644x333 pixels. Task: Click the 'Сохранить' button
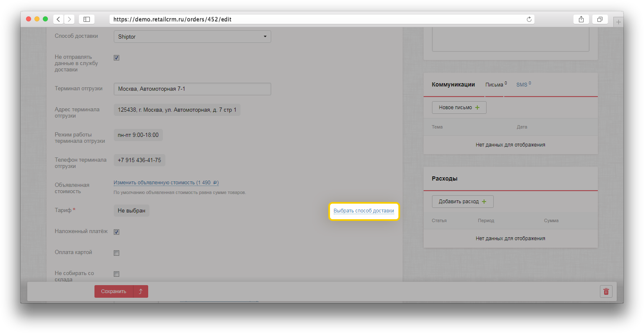(x=114, y=291)
